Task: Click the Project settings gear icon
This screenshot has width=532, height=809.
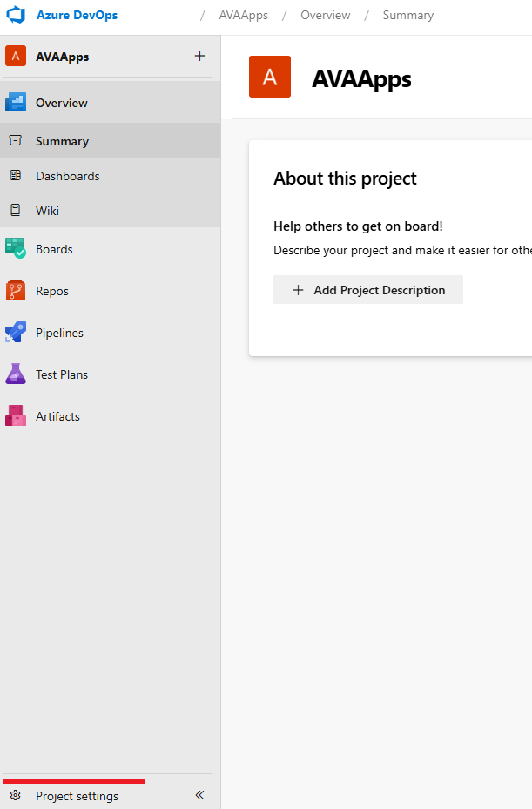Action: point(16,795)
